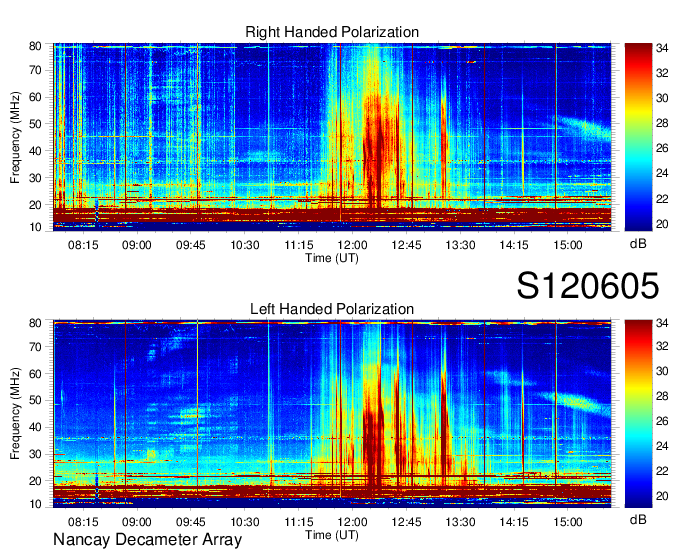Click 50 MHz tick on Right Handed plot
This screenshot has height=552, width=680.
point(35,124)
